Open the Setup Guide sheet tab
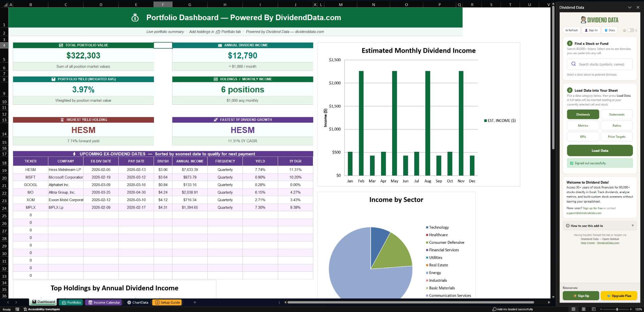Viewport: 644px width, 312px height. [x=167, y=302]
